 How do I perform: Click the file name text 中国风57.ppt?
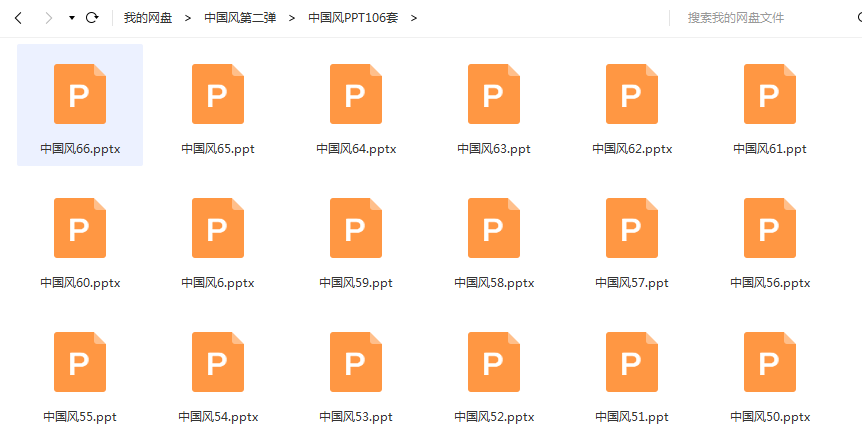(632, 283)
